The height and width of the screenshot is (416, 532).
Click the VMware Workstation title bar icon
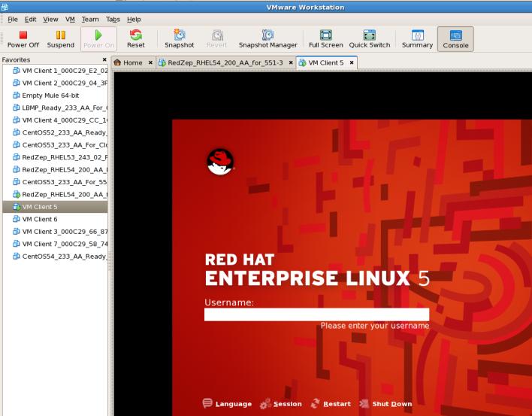(x=5, y=7)
